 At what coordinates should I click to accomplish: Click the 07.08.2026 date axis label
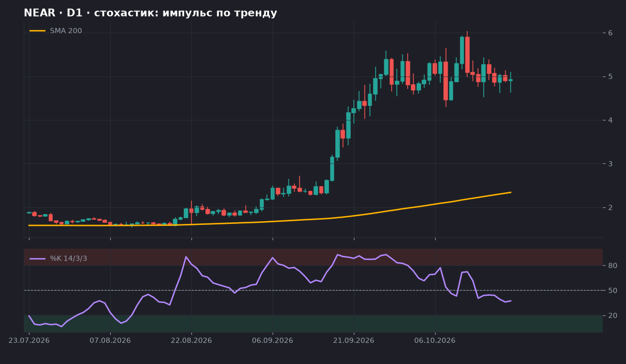point(110,340)
